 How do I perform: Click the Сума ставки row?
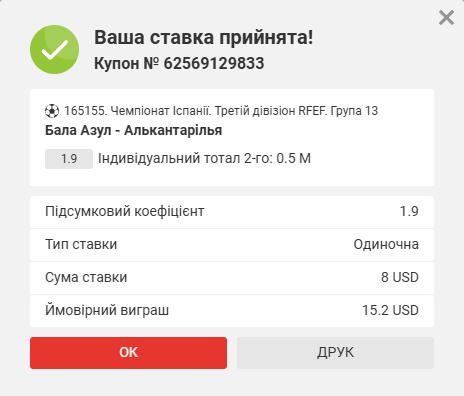click(x=232, y=278)
